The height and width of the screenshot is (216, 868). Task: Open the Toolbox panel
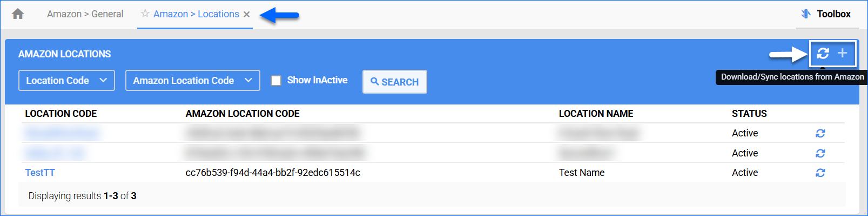pos(826,14)
